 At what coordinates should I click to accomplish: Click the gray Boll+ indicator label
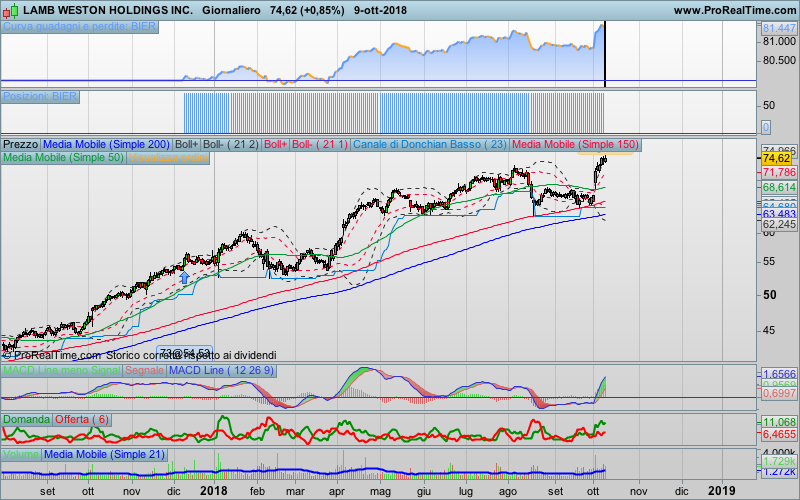pos(187,144)
